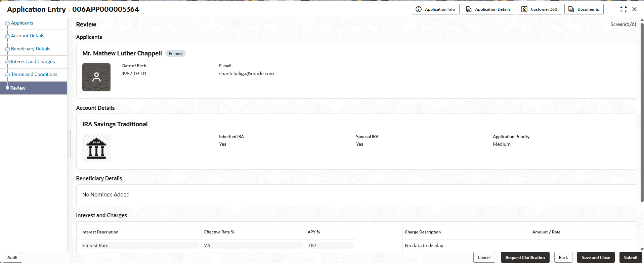Click the APY % column header
This screenshot has height=263, width=644.
[x=331, y=232]
